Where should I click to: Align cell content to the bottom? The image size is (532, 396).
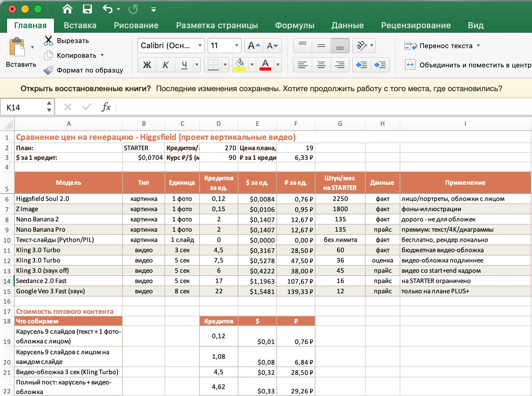340,46
